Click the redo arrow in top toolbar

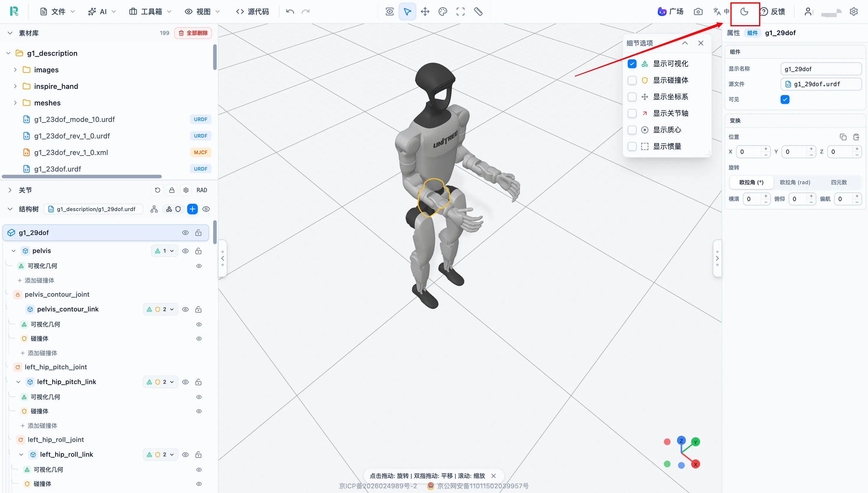click(306, 12)
